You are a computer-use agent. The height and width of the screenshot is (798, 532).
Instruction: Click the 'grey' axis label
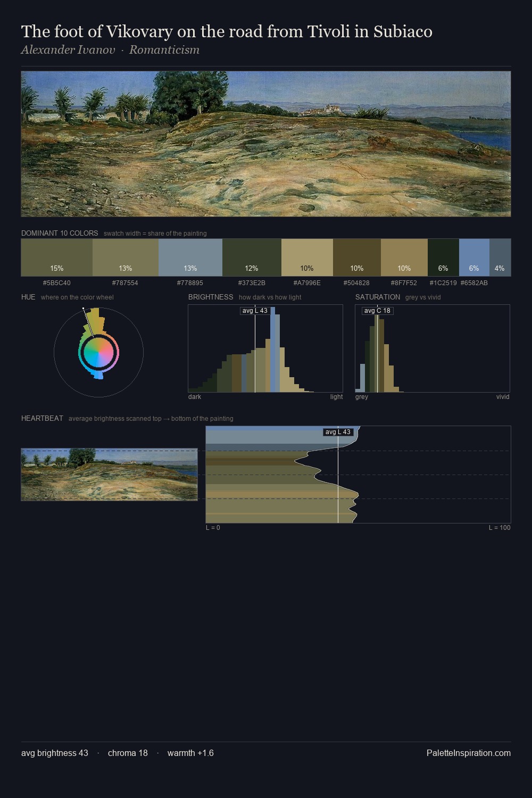tap(362, 397)
